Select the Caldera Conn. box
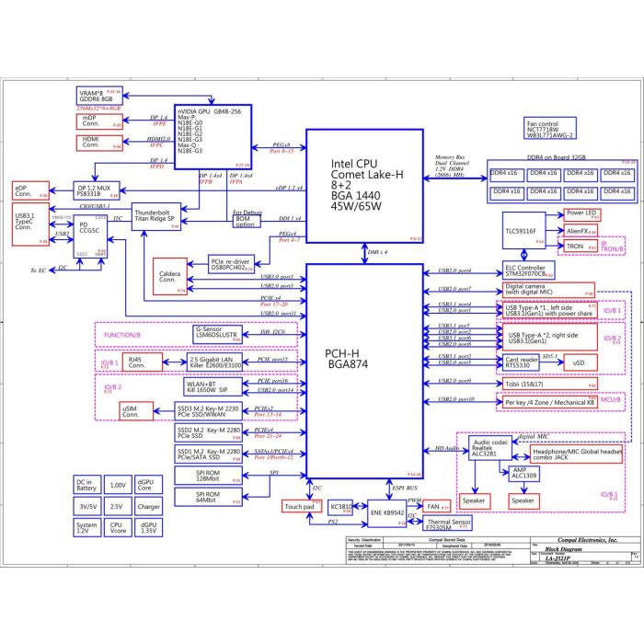This screenshot has width=644, height=644. [170, 276]
